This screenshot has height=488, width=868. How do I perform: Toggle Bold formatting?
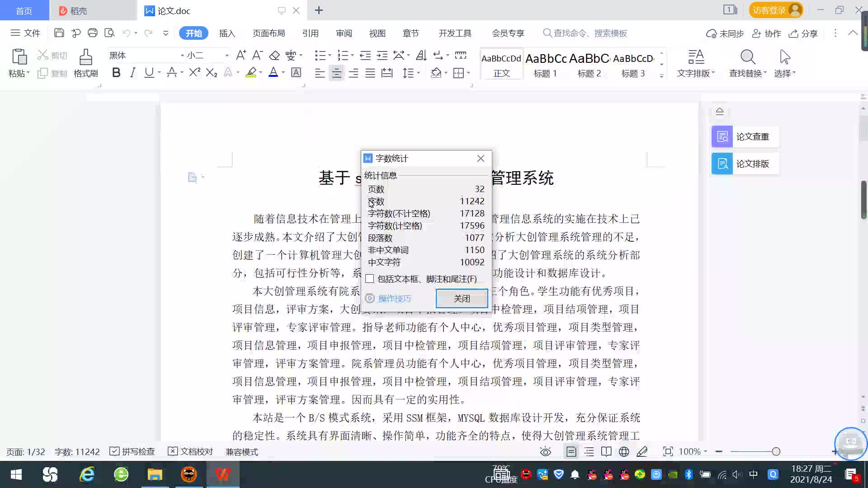pyautogui.click(x=116, y=72)
